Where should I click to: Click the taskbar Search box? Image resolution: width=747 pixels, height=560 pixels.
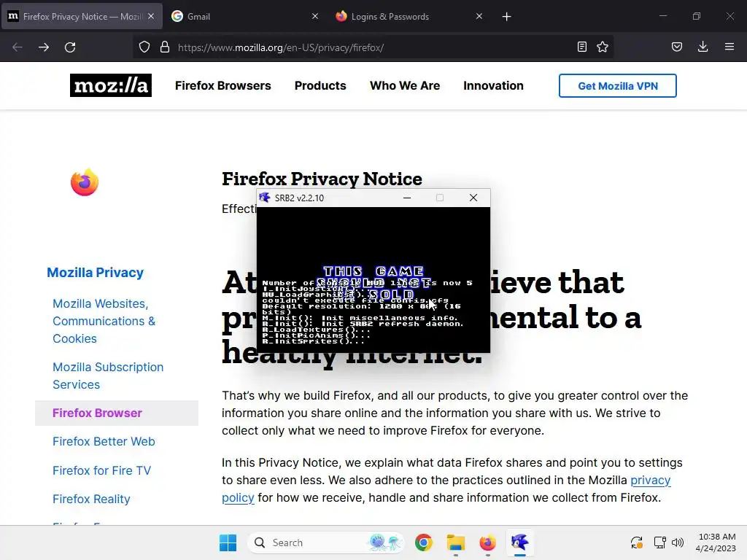coord(325,542)
